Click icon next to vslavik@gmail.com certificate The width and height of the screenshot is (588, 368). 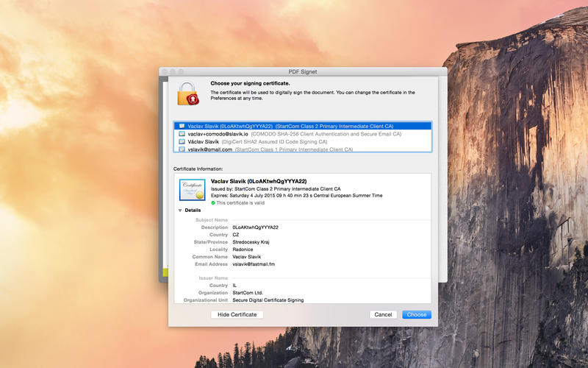point(182,149)
